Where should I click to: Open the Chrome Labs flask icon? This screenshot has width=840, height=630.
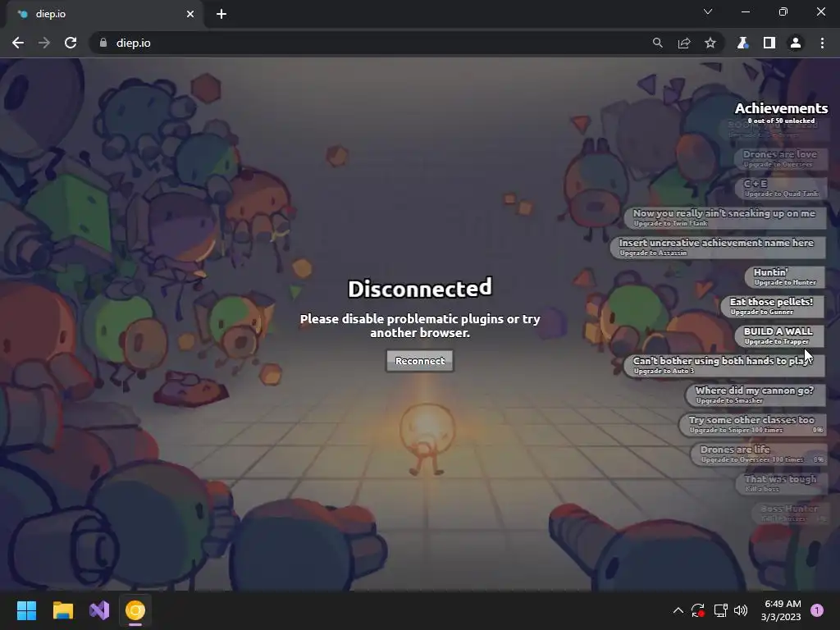pyautogui.click(x=742, y=43)
